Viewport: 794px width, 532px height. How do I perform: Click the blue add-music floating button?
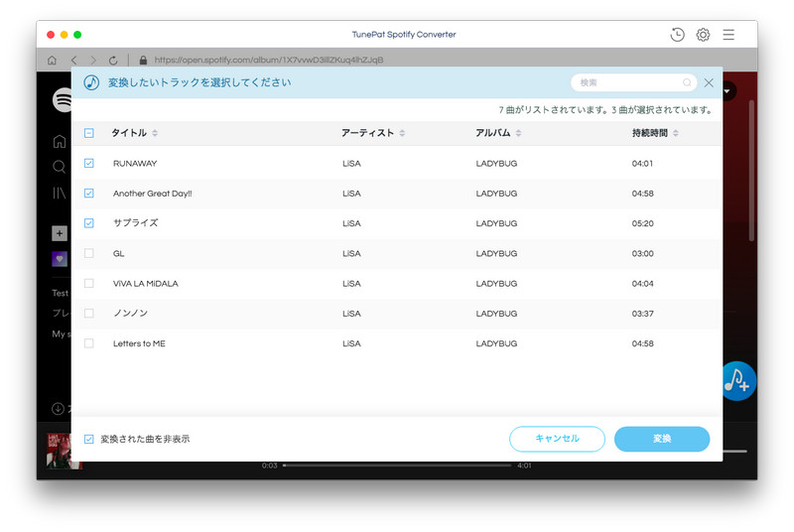pyautogui.click(x=736, y=381)
